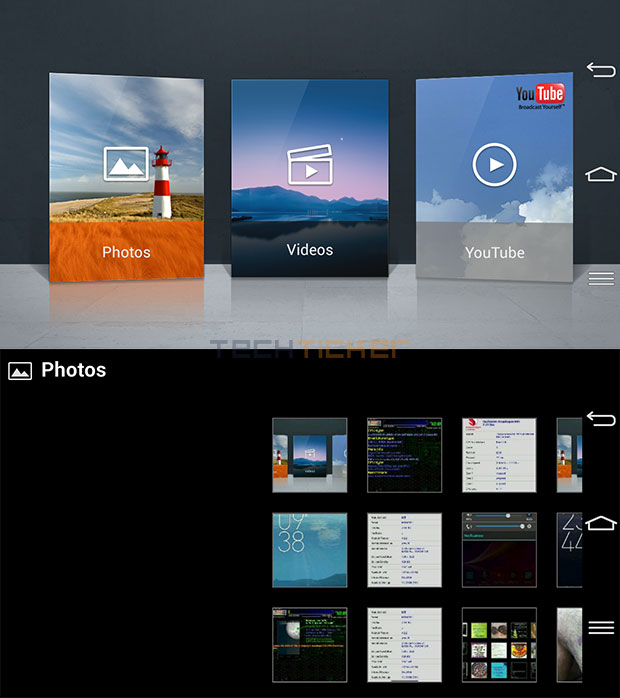Open menu icon in Photos gallery screen
The width and height of the screenshot is (620, 698).
(x=601, y=628)
